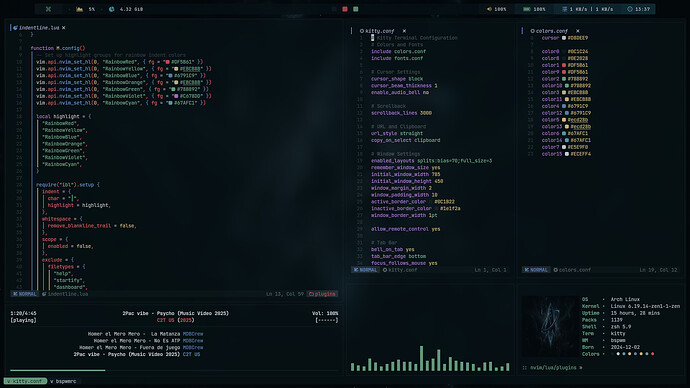The height and width of the screenshot is (388, 690).
Task: Click the '1 KB/s | 1 KB/s' network readout
Action: pyautogui.click(x=591, y=9)
